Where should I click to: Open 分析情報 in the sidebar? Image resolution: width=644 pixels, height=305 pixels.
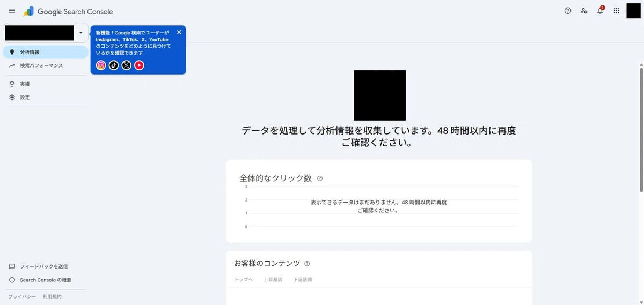pos(45,52)
